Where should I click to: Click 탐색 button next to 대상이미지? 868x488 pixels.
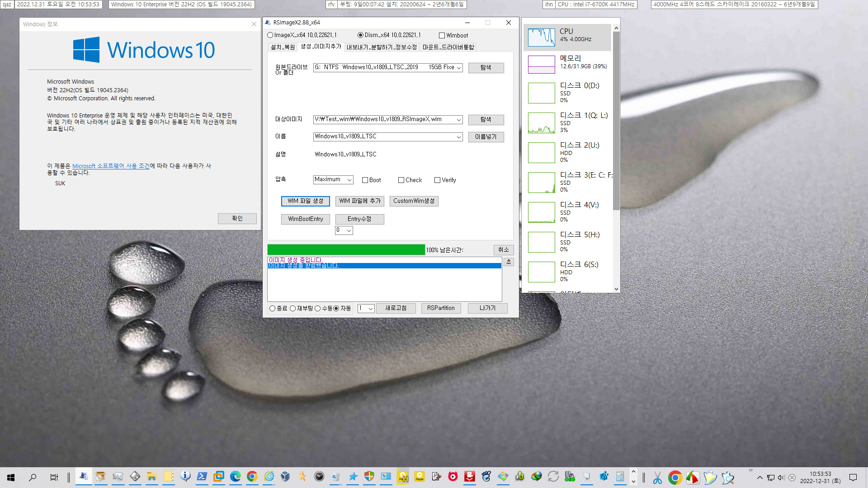point(486,120)
